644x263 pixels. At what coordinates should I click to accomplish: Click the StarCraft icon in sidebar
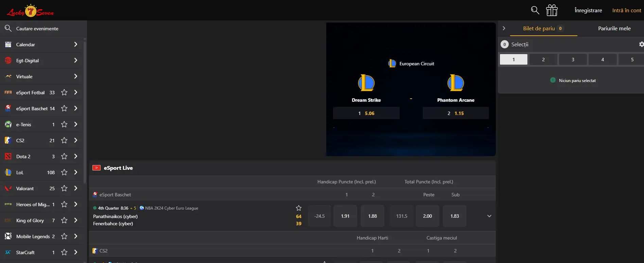(8, 252)
